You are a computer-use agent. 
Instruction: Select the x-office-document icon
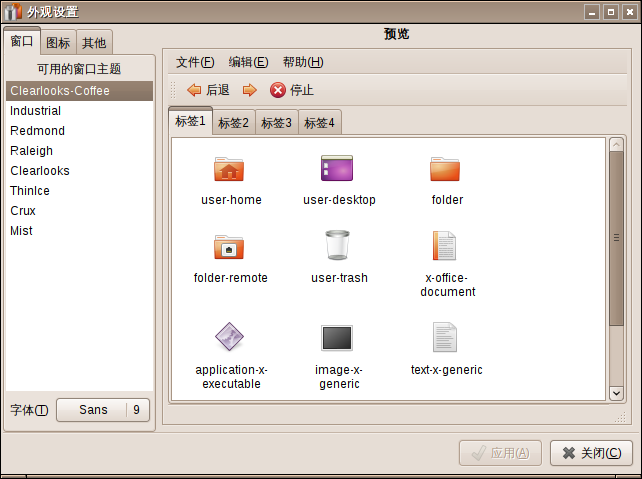click(x=444, y=246)
